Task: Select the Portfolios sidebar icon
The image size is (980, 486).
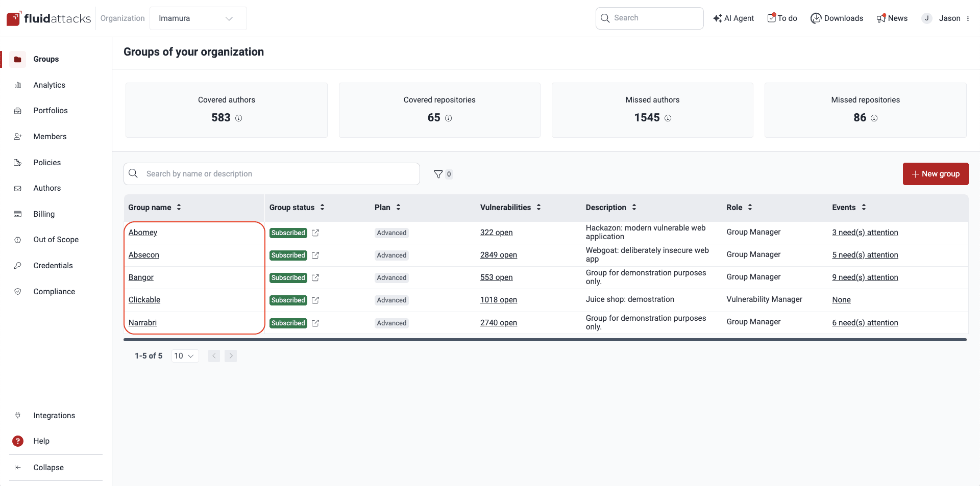Action: coord(51,111)
